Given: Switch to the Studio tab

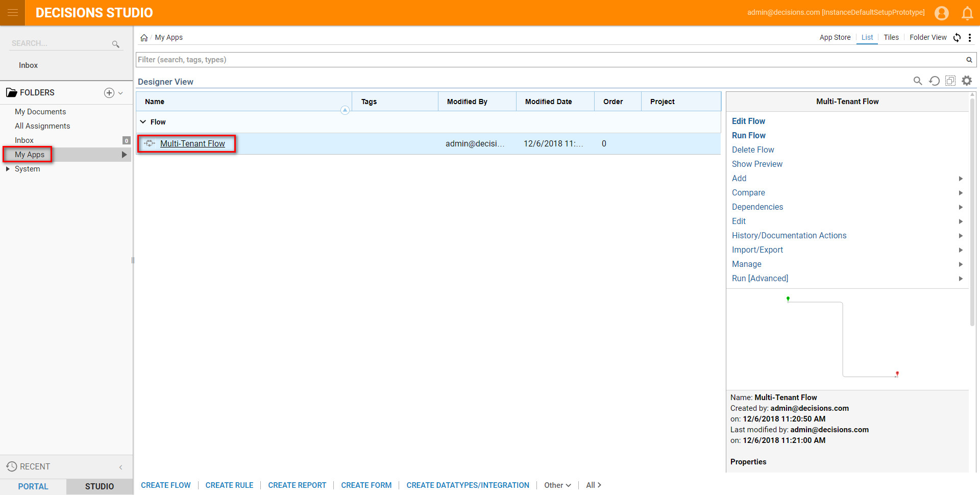Looking at the screenshot, I should click(x=100, y=486).
